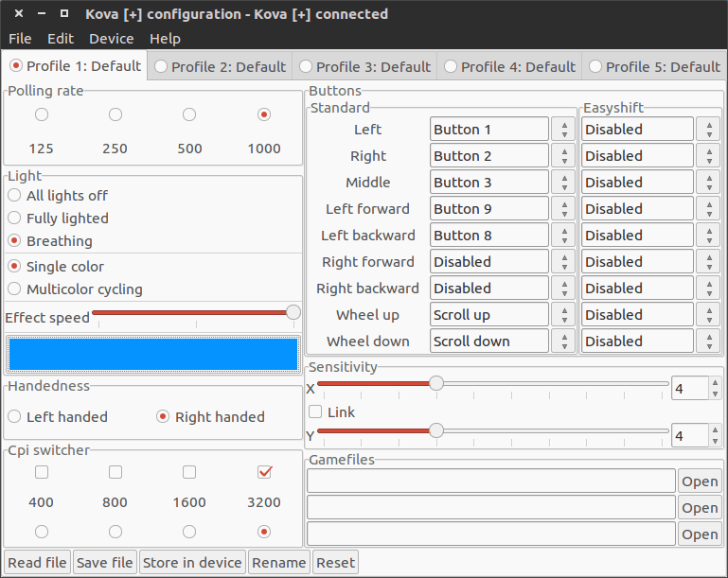Screen dimensions: 728x578
Task: Open Left forward Standard dropdown showing Button 9
Action: click(489, 209)
